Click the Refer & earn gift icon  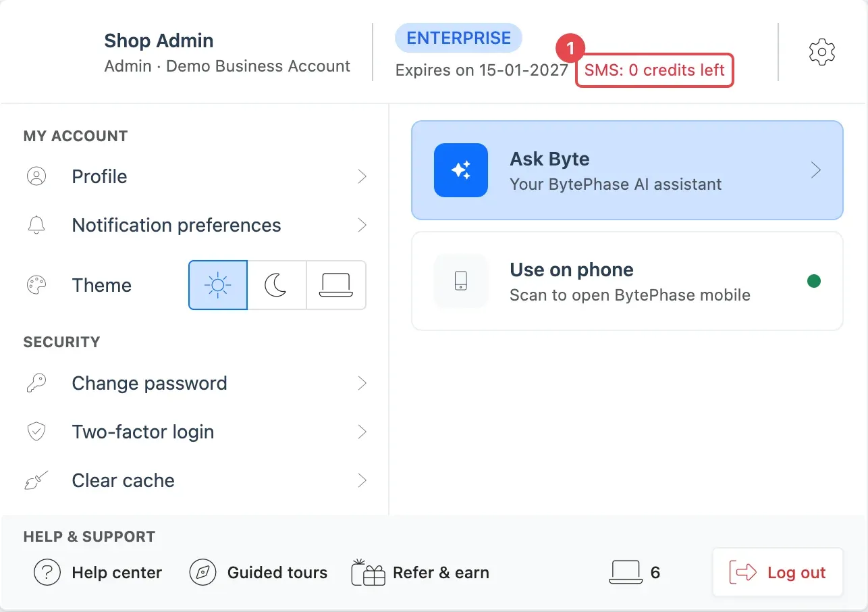click(368, 572)
